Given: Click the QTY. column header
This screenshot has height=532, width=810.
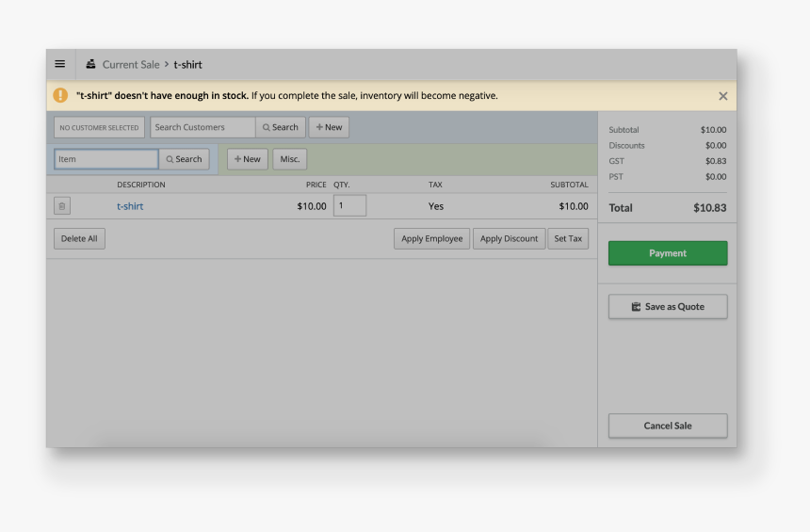Looking at the screenshot, I should [342, 185].
